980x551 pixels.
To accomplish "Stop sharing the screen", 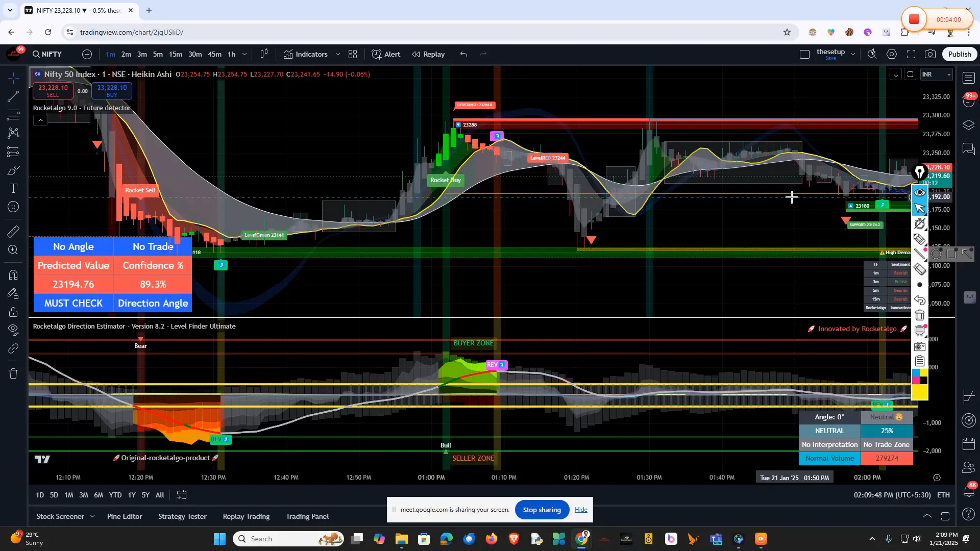I will pos(542,510).
